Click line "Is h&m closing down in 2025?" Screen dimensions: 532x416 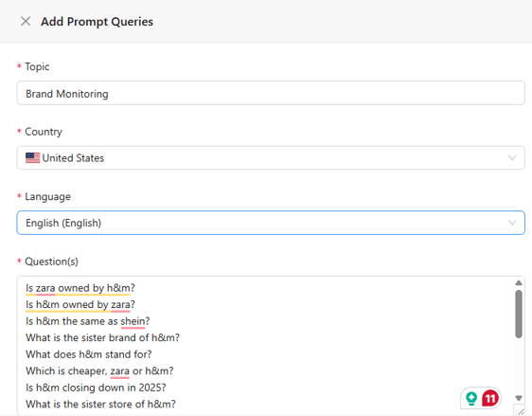[x=96, y=388]
